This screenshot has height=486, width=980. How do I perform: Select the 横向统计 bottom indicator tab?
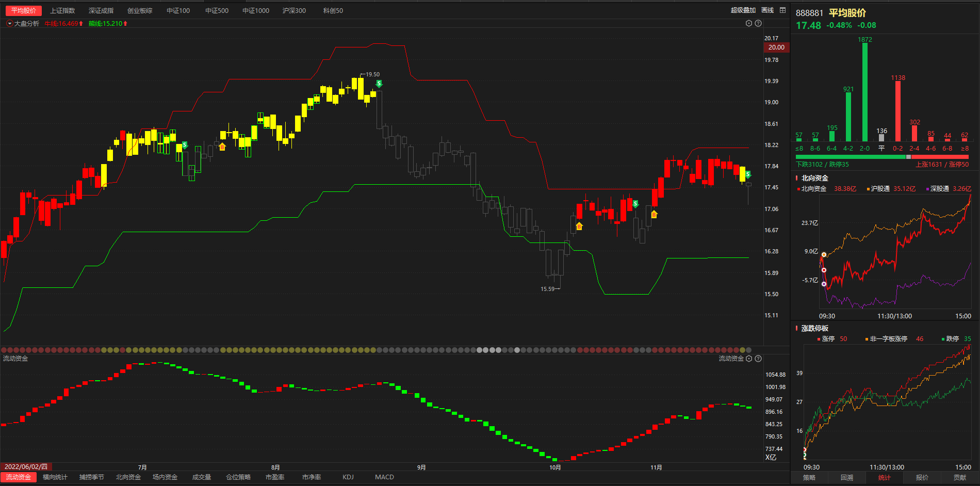(x=55, y=477)
